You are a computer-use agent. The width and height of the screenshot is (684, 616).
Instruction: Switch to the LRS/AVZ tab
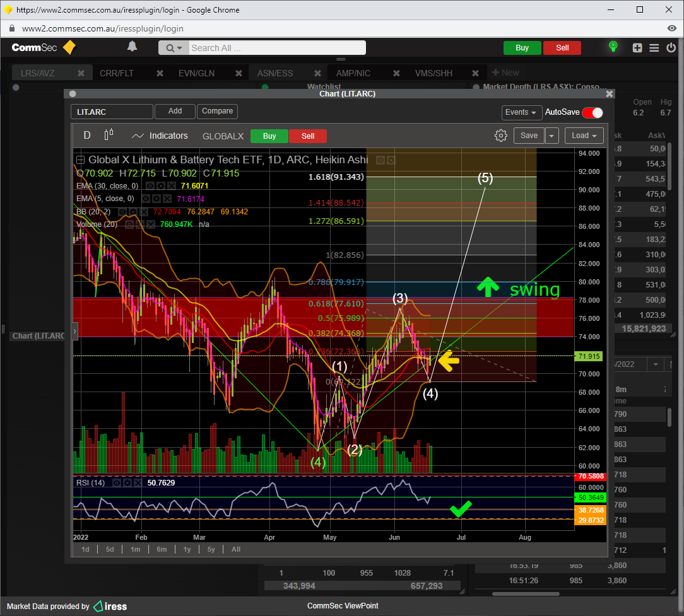coord(38,73)
